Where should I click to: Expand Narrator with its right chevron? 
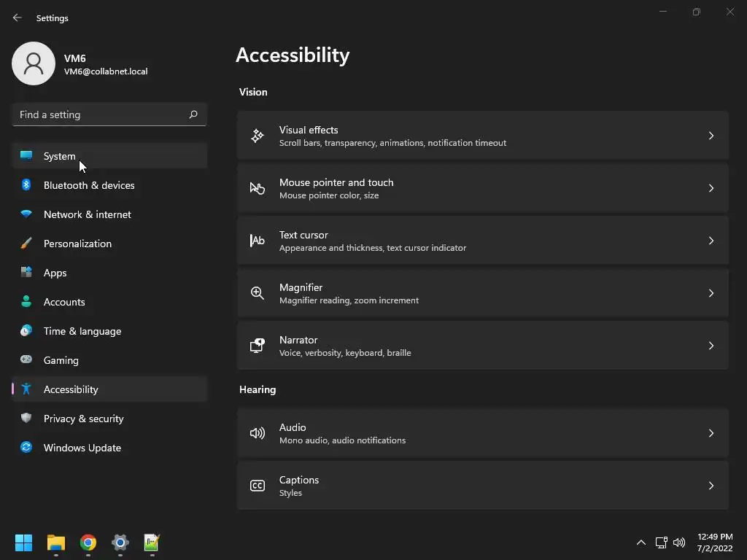pos(711,346)
